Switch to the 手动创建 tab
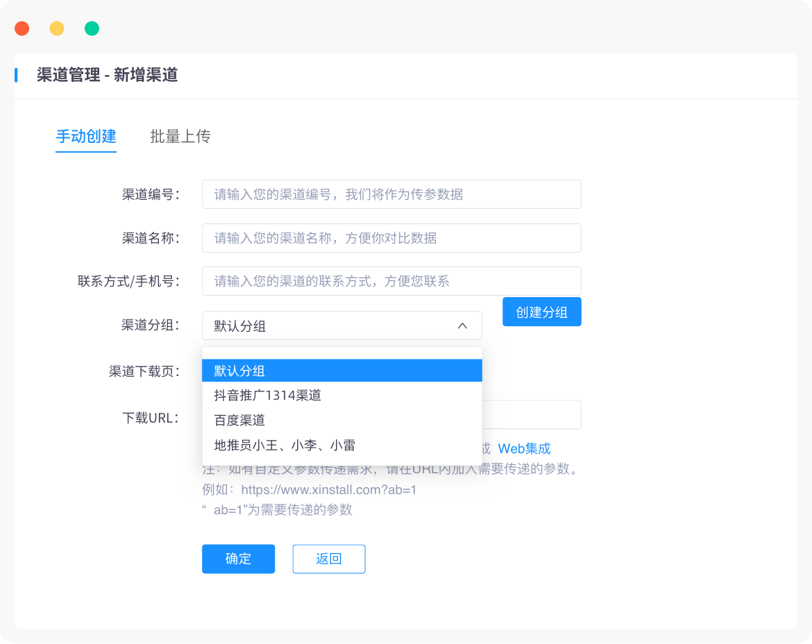The image size is (812, 644). [x=86, y=137]
